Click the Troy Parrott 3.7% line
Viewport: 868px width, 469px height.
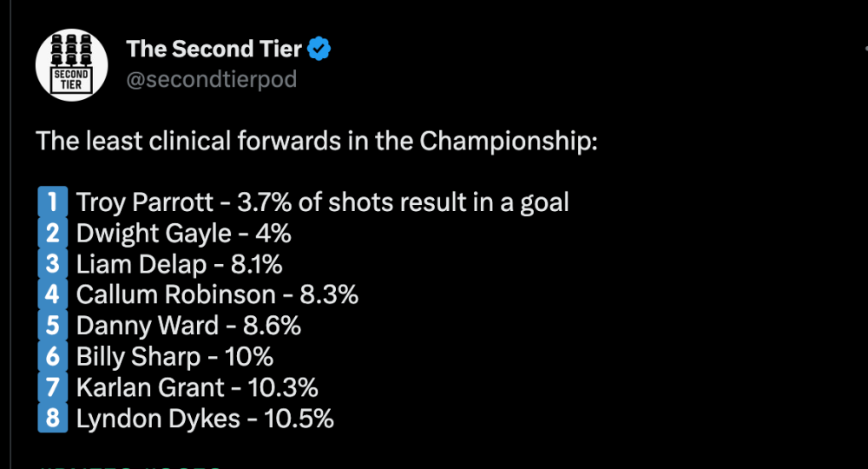323,202
